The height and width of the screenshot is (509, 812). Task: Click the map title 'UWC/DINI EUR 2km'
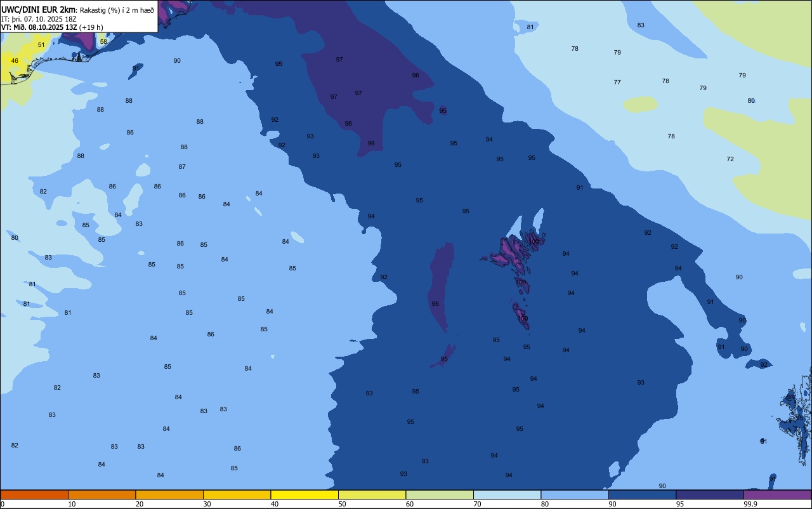[39, 10]
